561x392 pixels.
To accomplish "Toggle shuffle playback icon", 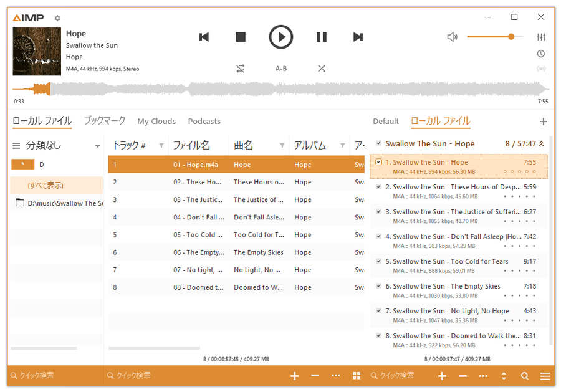I will [x=322, y=69].
